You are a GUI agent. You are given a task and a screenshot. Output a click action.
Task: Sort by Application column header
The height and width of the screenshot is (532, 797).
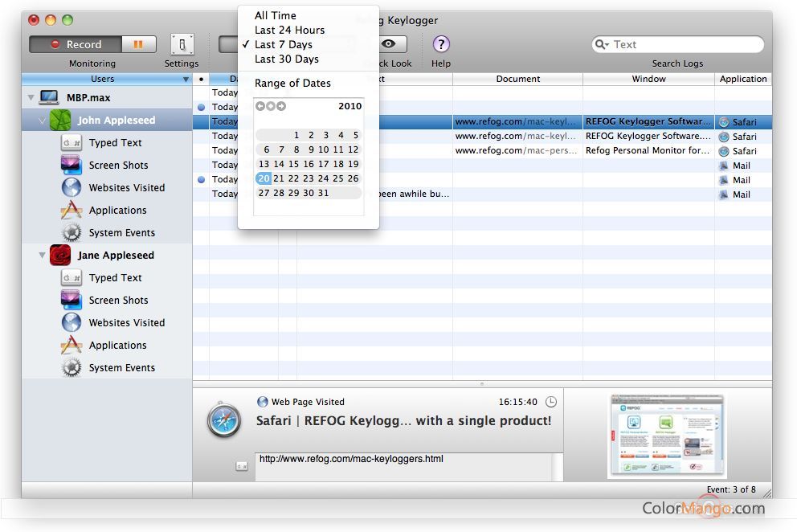[743, 79]
